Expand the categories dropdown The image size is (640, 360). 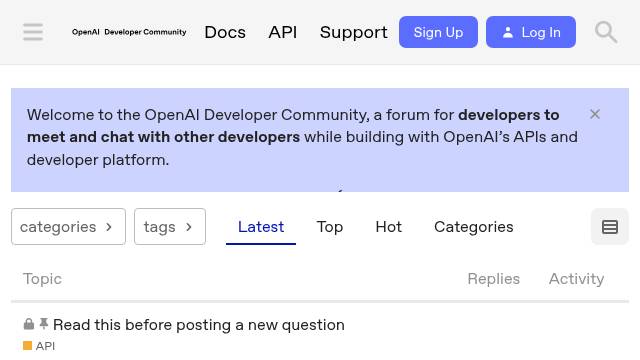(69, 227)
